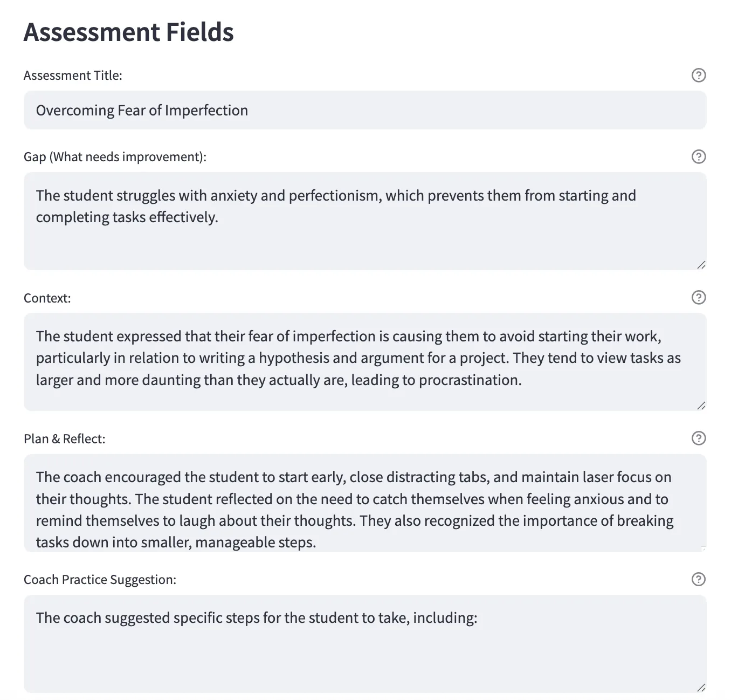Click the bar at the page bottom
Screen dimensions: 731x700
[x=365, y=697]
